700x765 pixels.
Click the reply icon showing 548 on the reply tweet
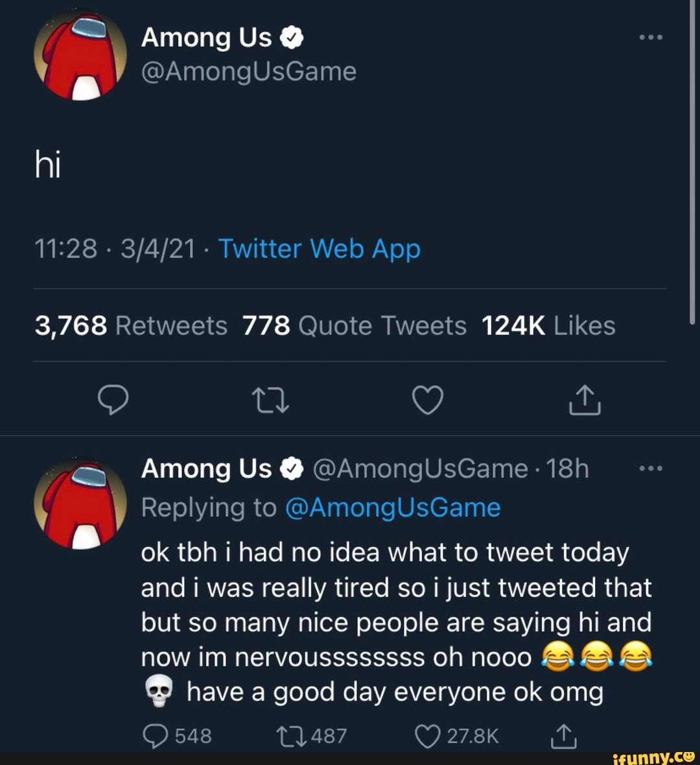[156, 736]
